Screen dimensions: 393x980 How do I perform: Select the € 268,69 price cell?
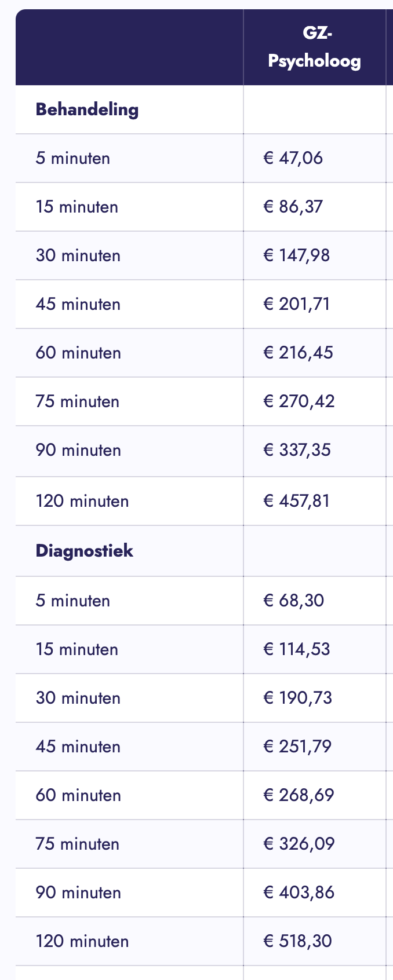(x=299, y=795)
